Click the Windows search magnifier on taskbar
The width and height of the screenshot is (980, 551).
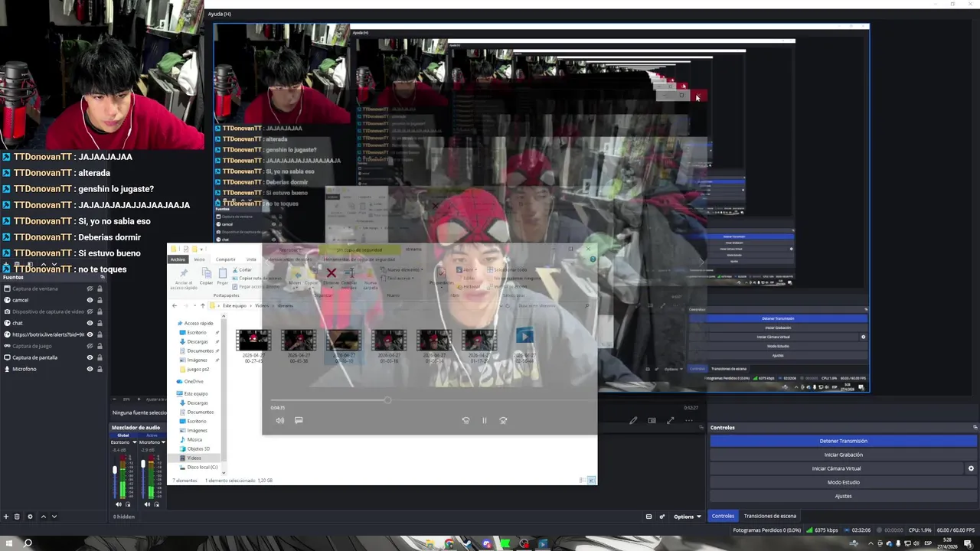pyautogui.click(x=28, y=543)
